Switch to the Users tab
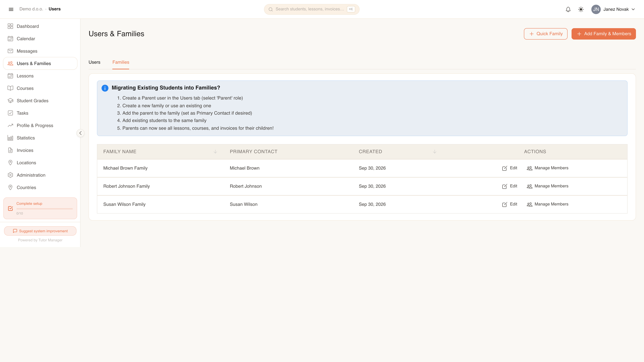The width and height of the screenshot is (644, 362). [x=94, y=62]
